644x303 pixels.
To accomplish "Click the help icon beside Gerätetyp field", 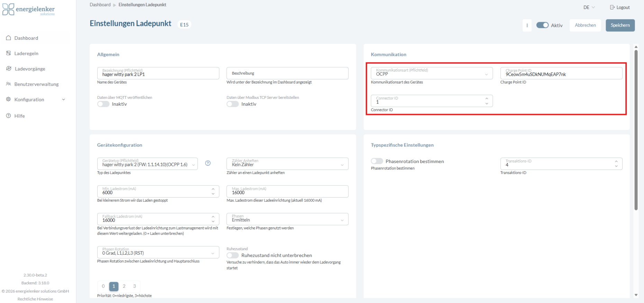I will click(x=208, y=163).
